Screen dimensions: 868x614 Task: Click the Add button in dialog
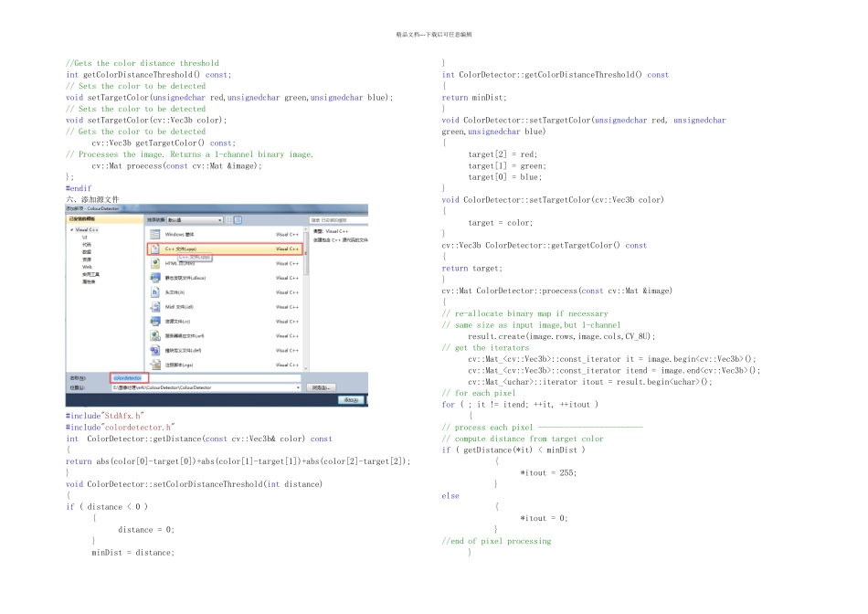click(x=351, y=399)
